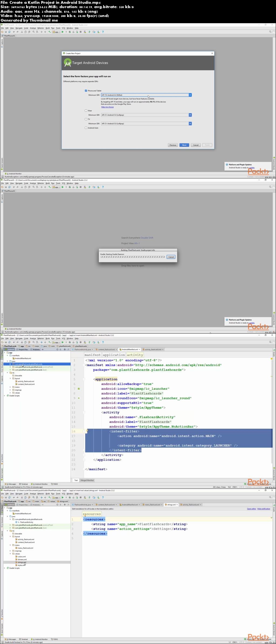276x644 pixels.
Task: Collapse values folder in strings.xml window tree
Action: pos(11,554)
